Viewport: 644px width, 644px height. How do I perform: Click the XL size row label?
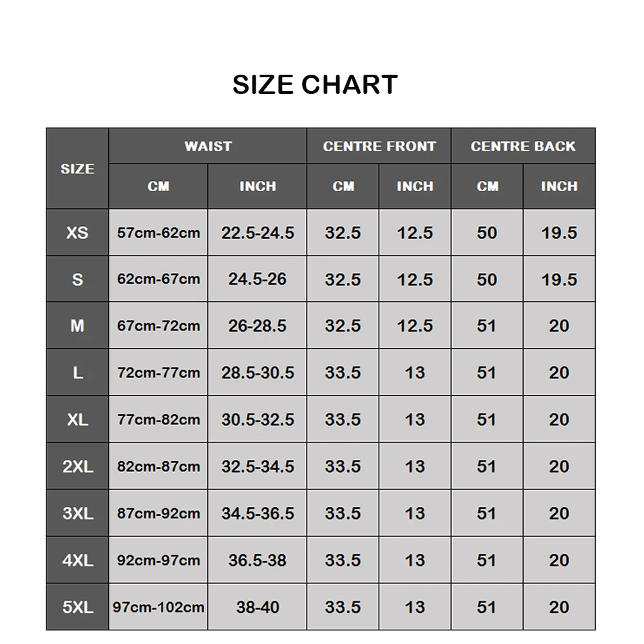click(x=77, y=420)
